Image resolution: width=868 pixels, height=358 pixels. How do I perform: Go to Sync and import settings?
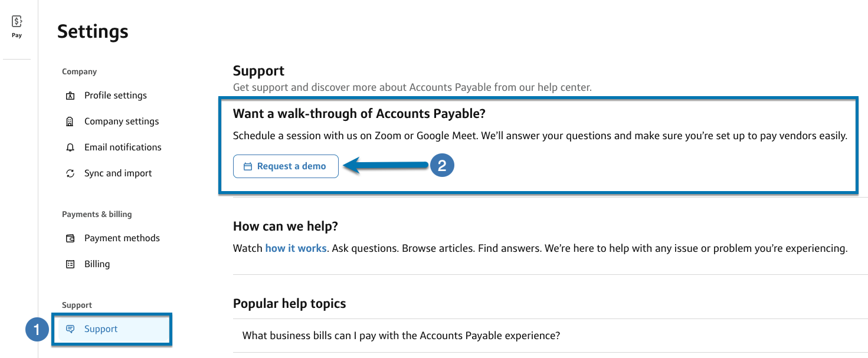pos(118,173)
